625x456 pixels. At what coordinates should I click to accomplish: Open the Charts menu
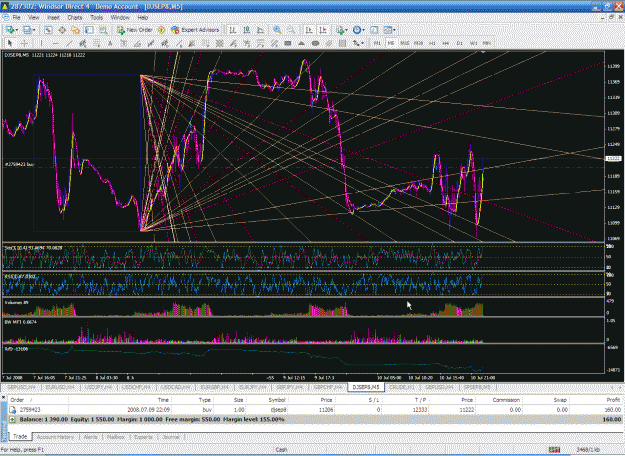tap(75, 18)
